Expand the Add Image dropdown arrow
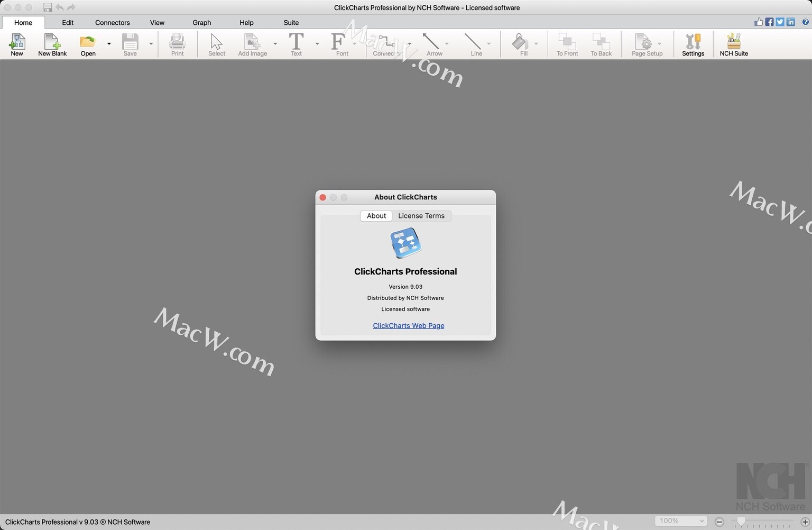 [x=275, y=43]
